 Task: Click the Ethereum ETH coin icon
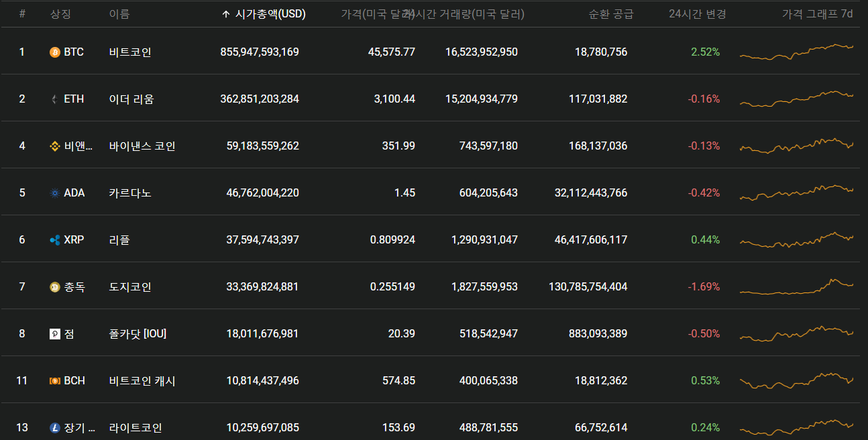[x=55, y=99]
